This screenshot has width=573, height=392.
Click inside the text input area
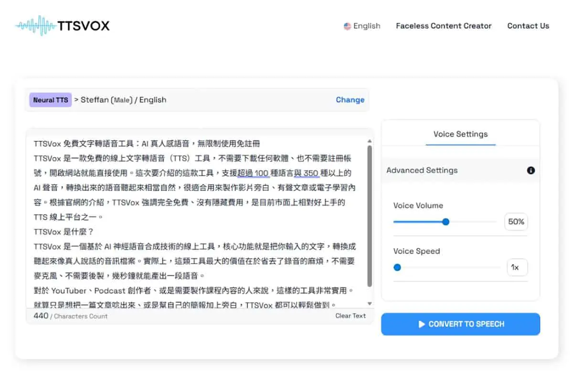[x=196, y=222]
